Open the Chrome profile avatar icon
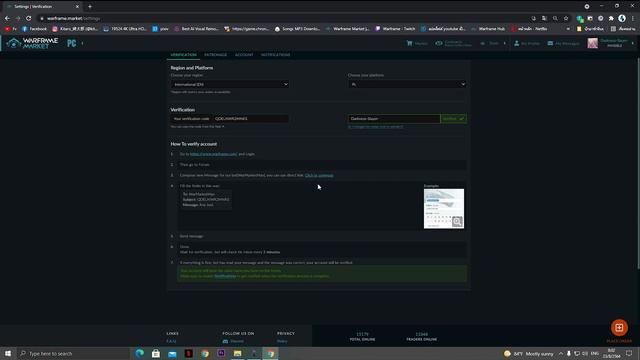Image resolution: width=640 pixels, height=360 pixels. pyautogui.click(x=622, y=18)
